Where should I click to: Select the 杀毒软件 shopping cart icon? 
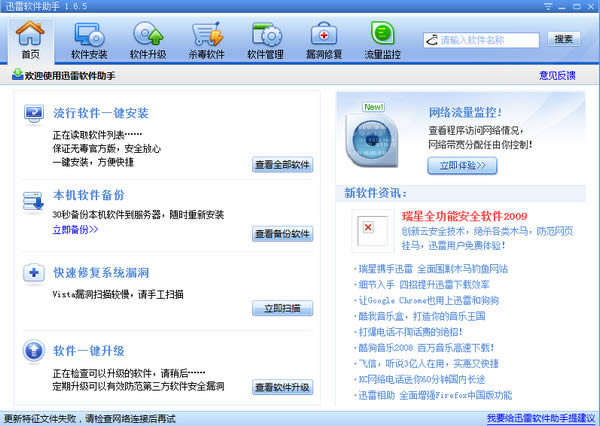[207, 34]
